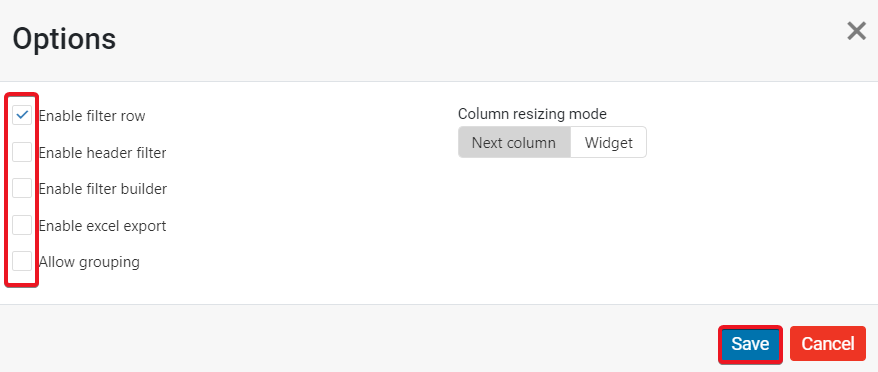This screenshot has height=372, width=878.
Task: Uncheck the Enable filter row checkbox
Action: click(22, 115)
